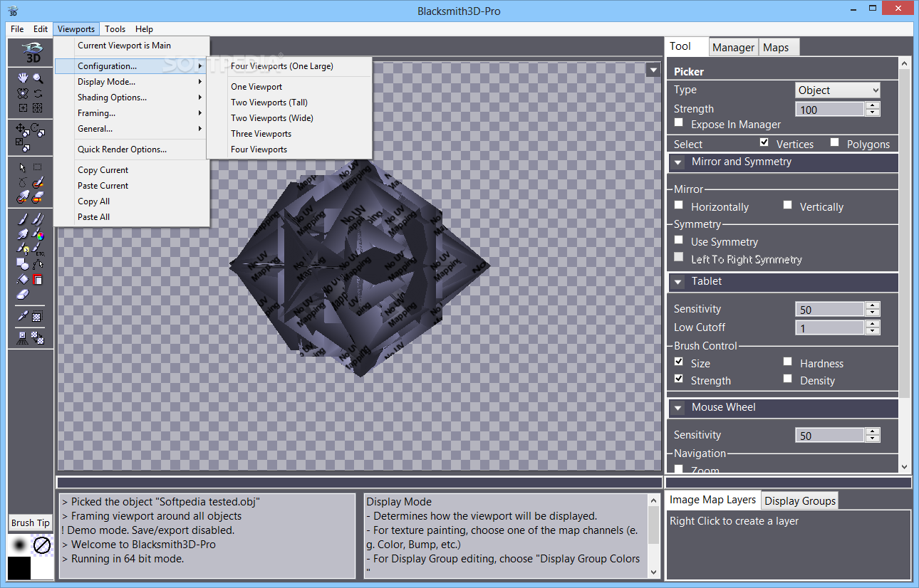Image resolution: width=919 pixels, height=588 pixels.
Task: Check the Polygons select option
Action: (x=834, y=142)
